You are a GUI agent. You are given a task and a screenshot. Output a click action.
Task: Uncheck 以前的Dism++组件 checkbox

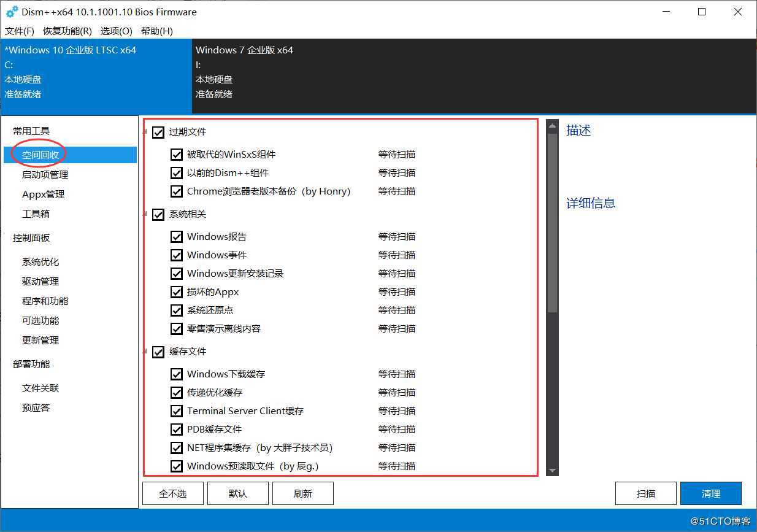tap(177, 173)
